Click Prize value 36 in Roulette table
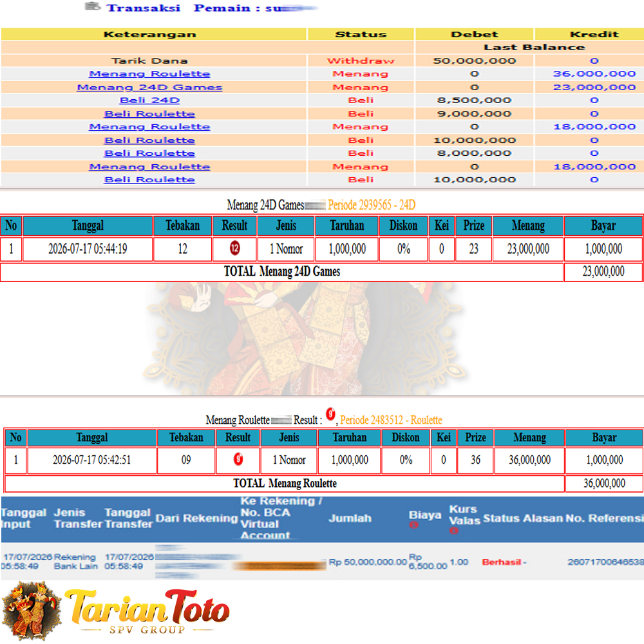This screenshot has height=644, width=644. tap(476, 460)
